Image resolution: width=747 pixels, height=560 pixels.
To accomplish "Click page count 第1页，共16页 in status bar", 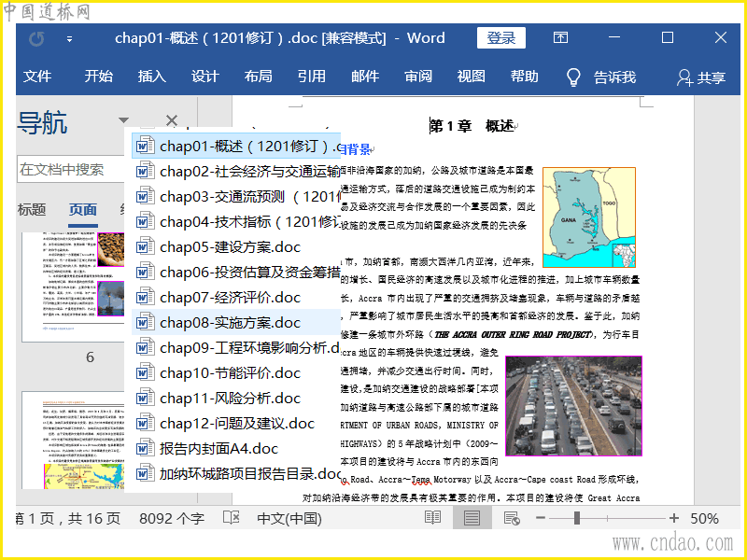I will pos(68,519).
